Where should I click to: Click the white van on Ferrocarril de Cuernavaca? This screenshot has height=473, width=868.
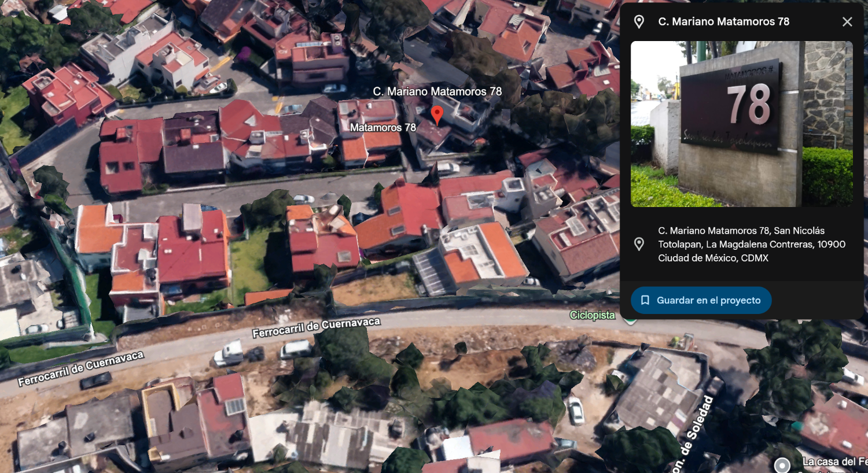[x=296, y=349]
